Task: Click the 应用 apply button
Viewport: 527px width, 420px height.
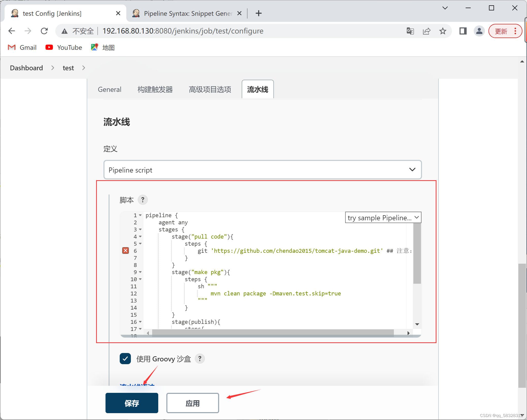Action: pos(192,403)
